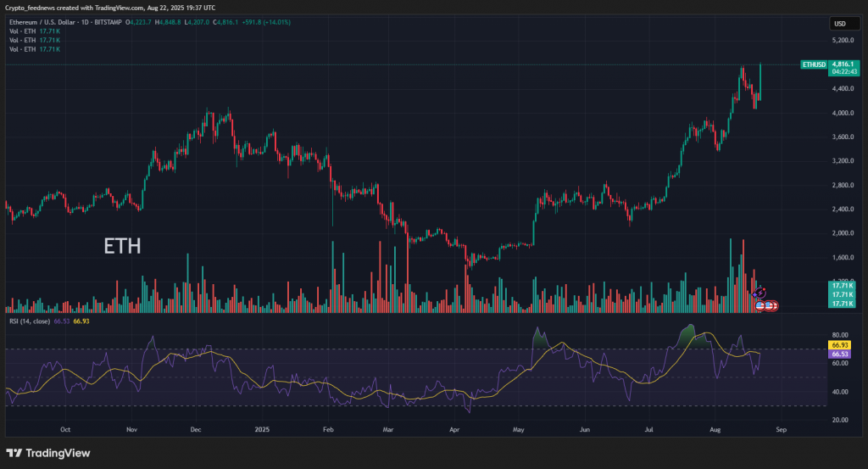The image size is (868, 469).
Task: Click the rightmost US flag event marker
Action: 772,304
